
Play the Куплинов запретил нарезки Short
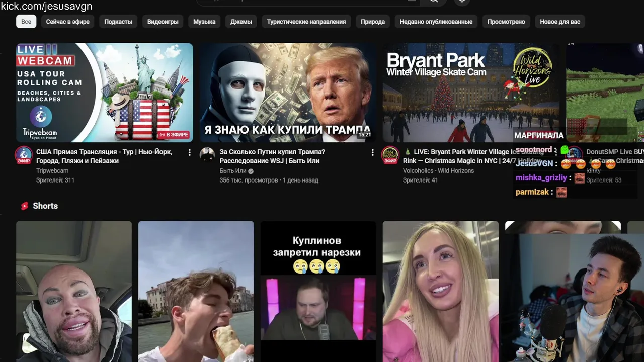318,292
